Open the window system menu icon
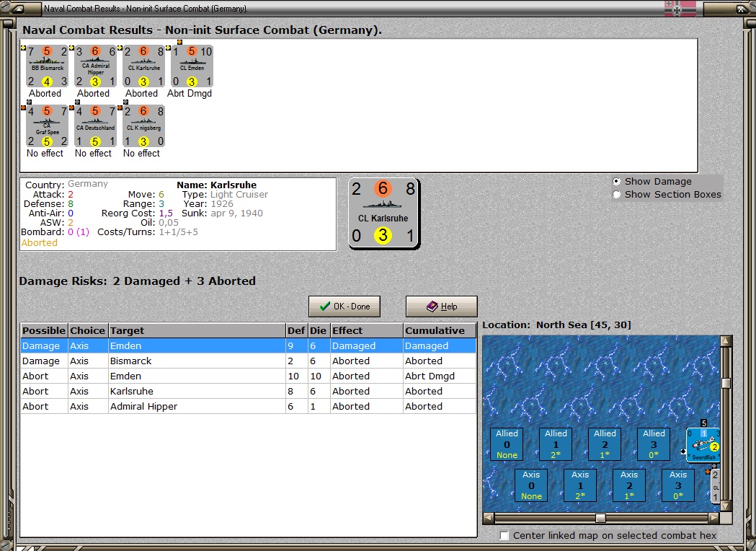756x551 pixels. (x=19, y=8)
